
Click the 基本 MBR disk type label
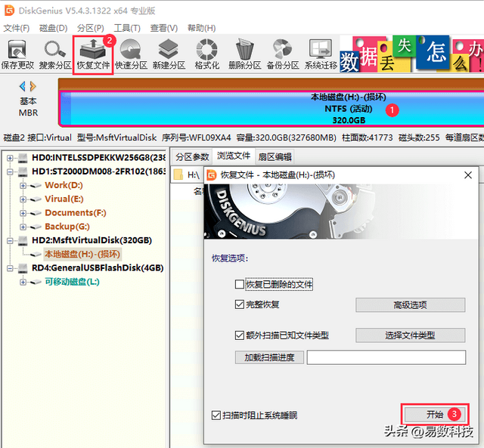pyautogui.click(x=28, y=107)
